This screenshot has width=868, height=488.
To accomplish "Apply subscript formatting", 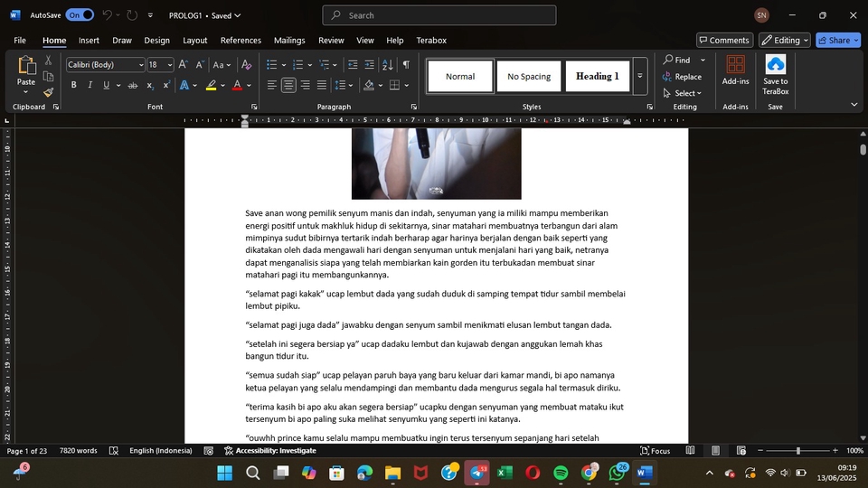I will click(149, 85).
